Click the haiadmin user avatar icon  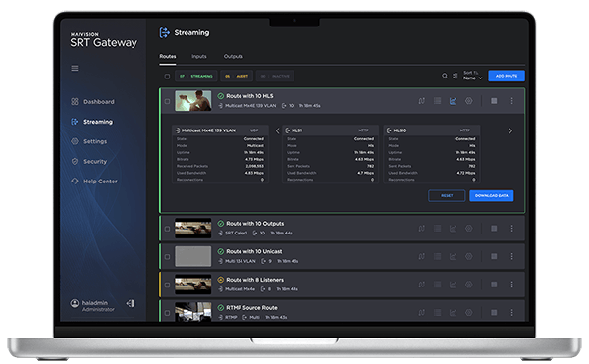tap(75, 303)
